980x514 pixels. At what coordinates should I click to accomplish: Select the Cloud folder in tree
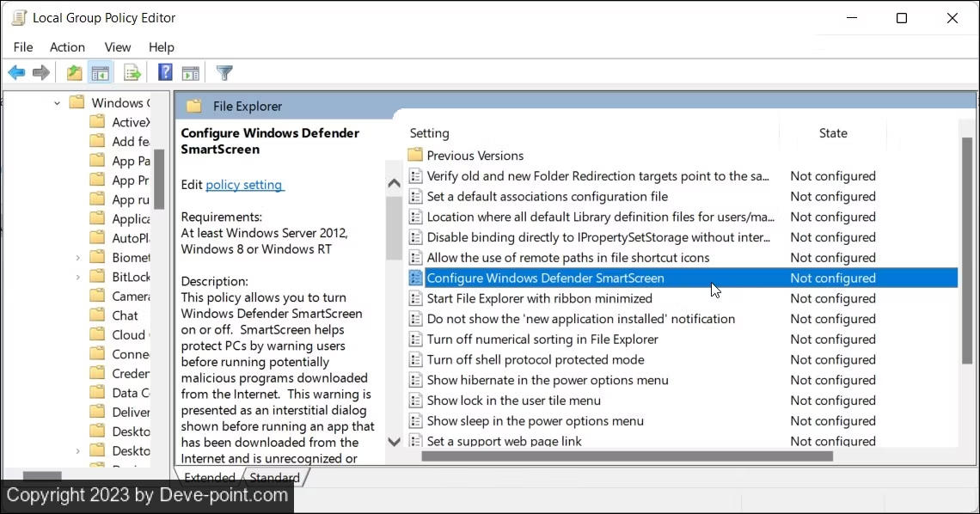pyautogui.click(x=120, y=334)
